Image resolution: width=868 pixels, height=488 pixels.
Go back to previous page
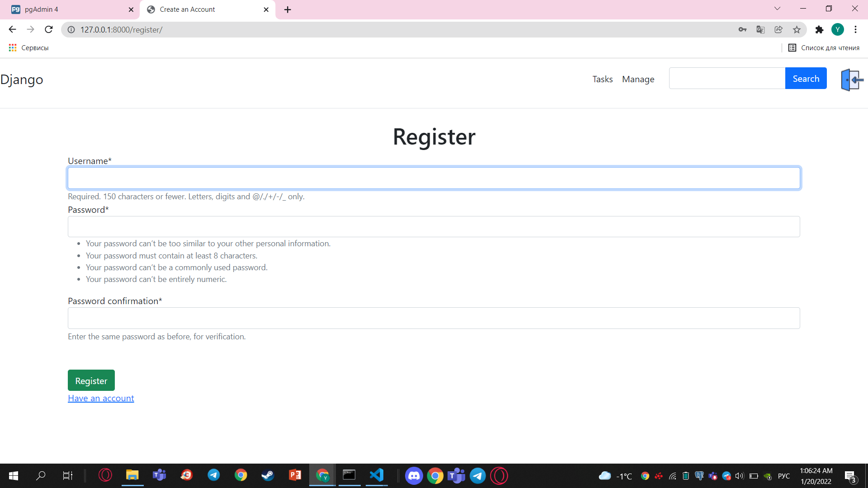click(x=12, y=29)
